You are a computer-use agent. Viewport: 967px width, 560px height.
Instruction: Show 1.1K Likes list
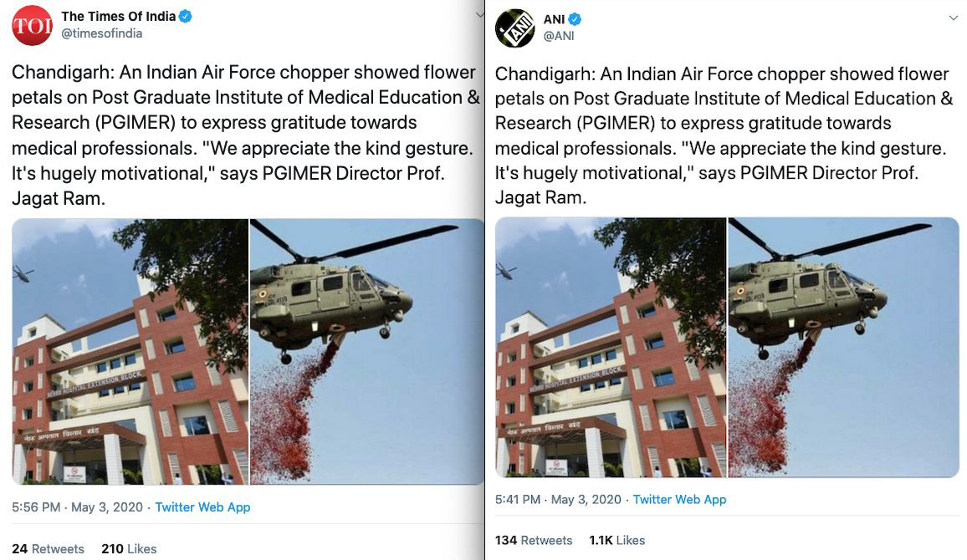(x=617, y=540)
